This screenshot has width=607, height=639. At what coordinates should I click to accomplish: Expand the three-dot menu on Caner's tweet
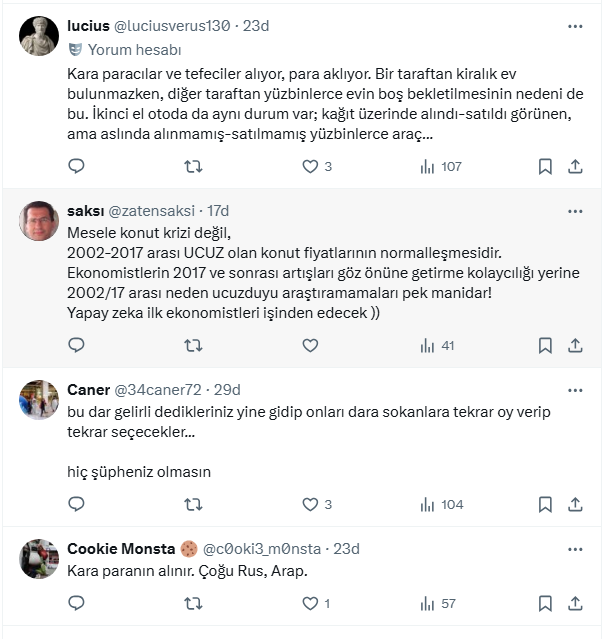(x=575, y=389)
